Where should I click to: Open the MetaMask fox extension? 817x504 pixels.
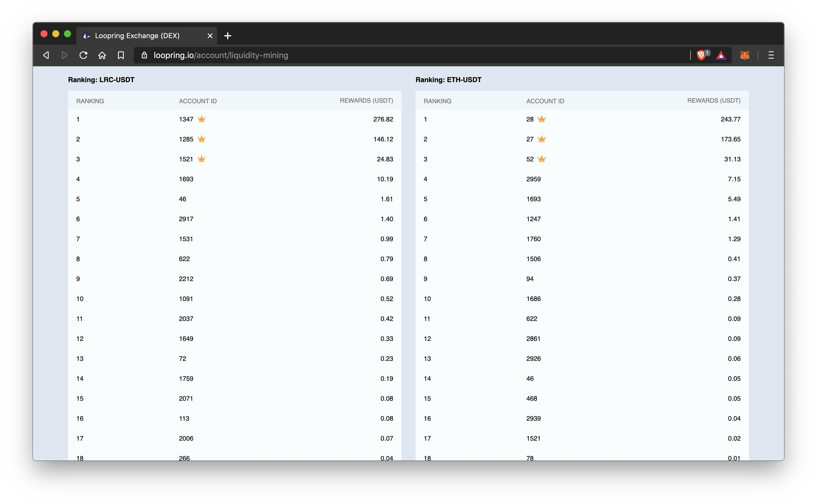(x=745, y=55)
